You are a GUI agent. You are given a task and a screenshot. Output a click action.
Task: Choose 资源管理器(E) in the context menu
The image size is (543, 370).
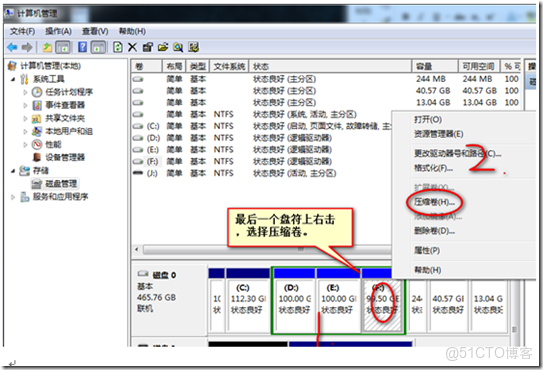pos(438,134)
